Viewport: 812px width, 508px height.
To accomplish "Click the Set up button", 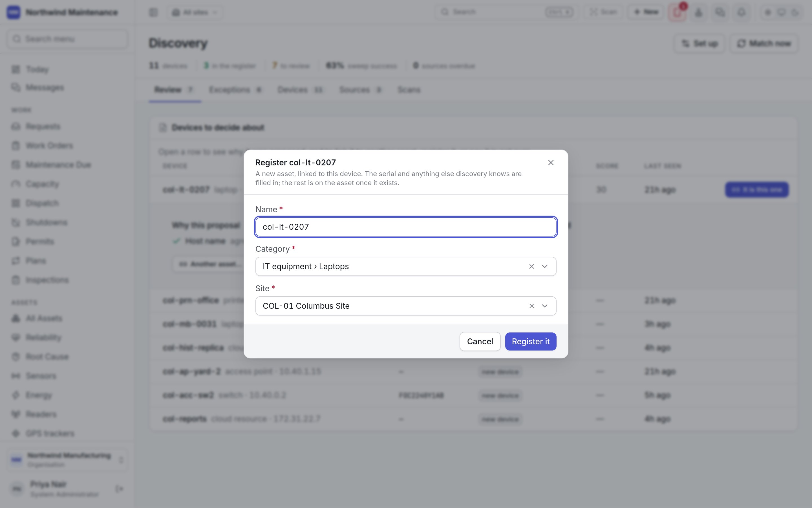I will (700, 43).
